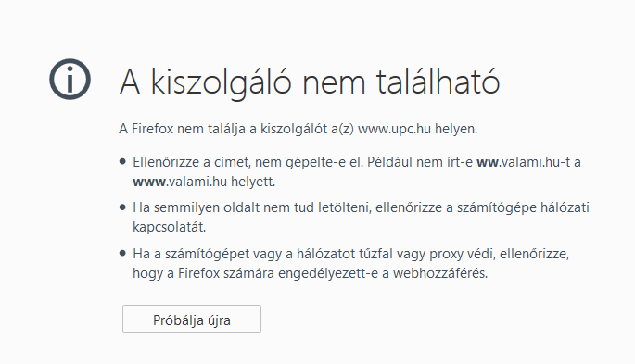The height and width of the screenshot is (364, 635).
Task: Click the word található in the large heading
Action: coord(438,82)
